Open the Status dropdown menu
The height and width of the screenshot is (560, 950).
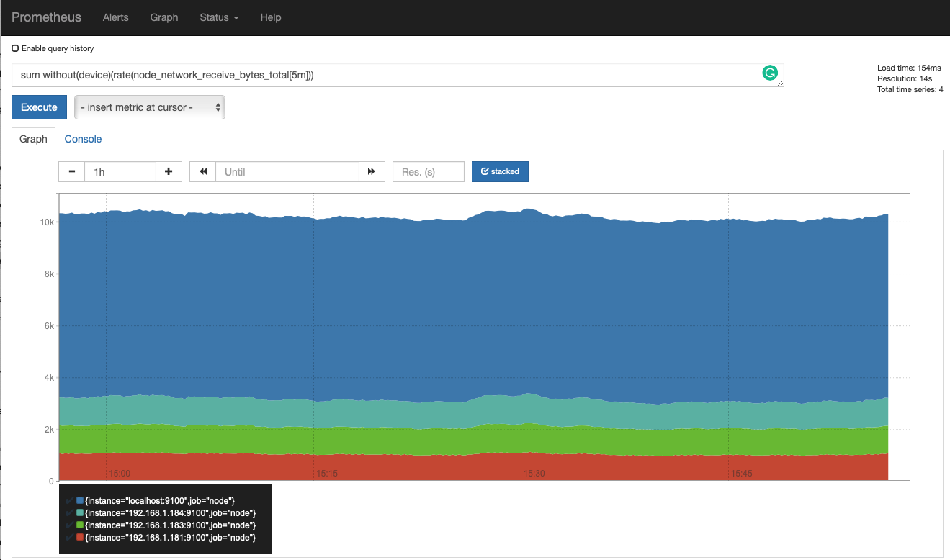coord(219,17)
